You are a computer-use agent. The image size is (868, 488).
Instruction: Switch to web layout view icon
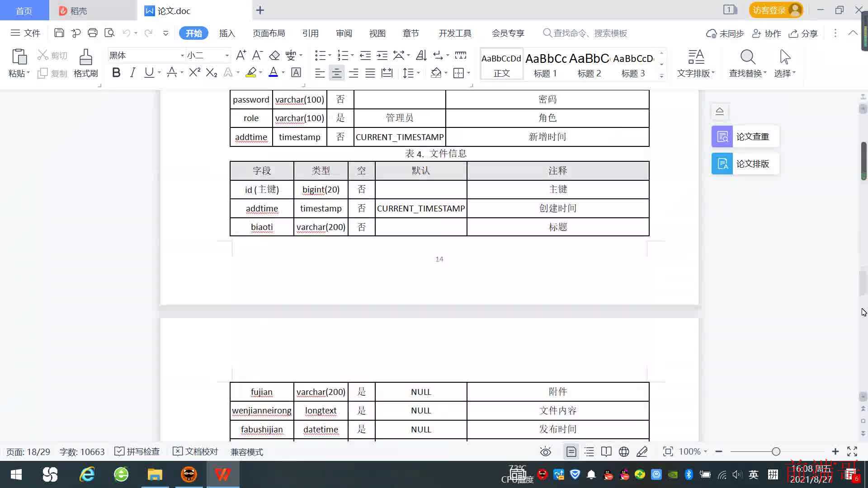pyautogui.click(x=624, y=451)
